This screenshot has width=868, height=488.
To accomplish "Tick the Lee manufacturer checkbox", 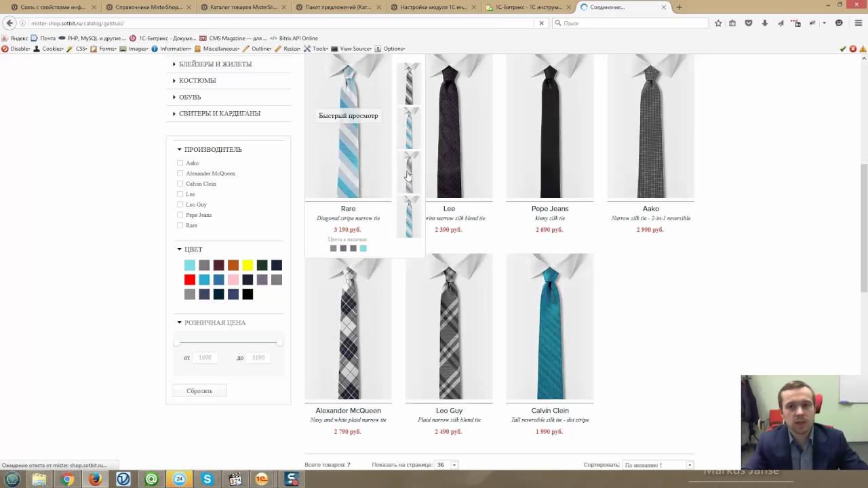I will tap(180, 195).
